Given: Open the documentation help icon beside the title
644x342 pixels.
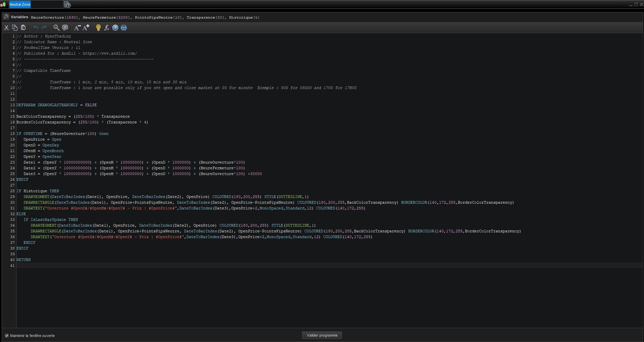Looking at the screenshot, I should (x=67, y=5).
